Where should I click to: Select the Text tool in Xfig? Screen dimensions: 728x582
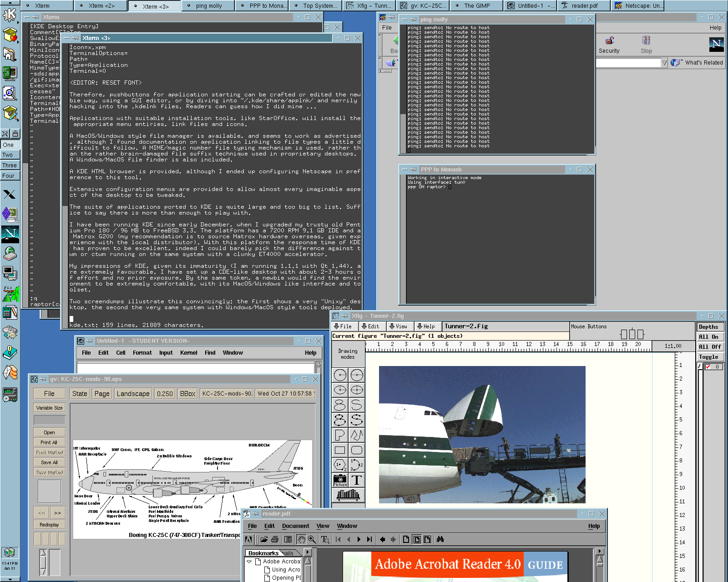357,480
